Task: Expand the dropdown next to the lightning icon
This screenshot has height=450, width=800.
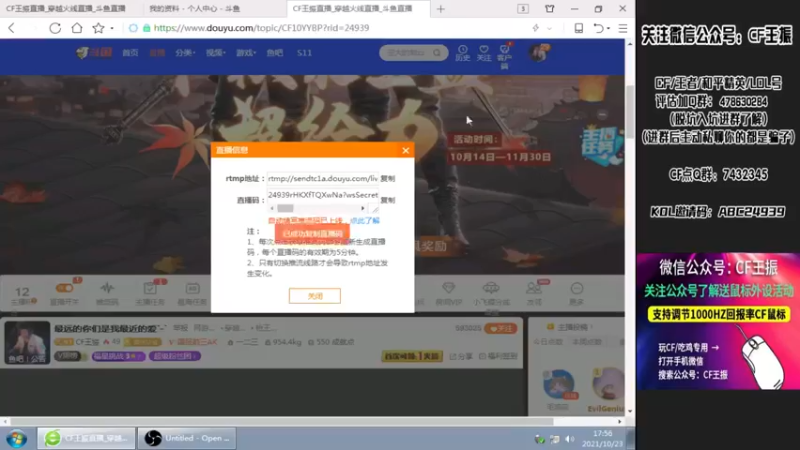Action: coord(549,29)
